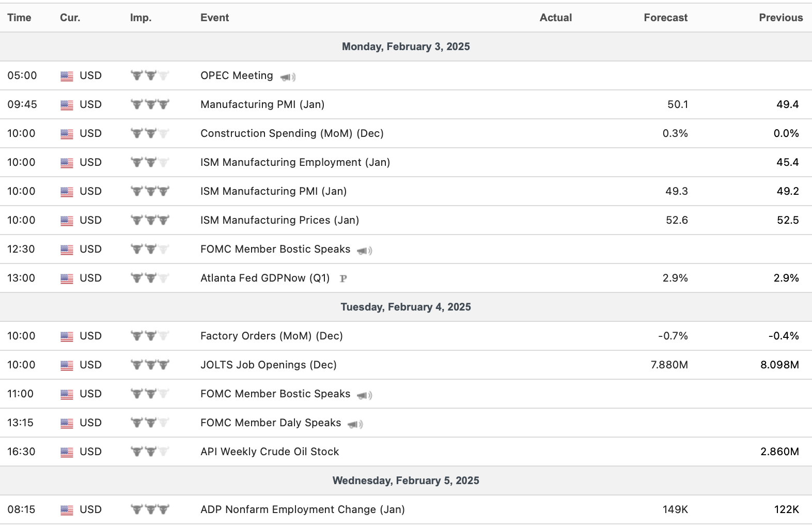Click the Imp. column header
The height and width of the screenshot is (527, 812).
[x=140, y=18]
